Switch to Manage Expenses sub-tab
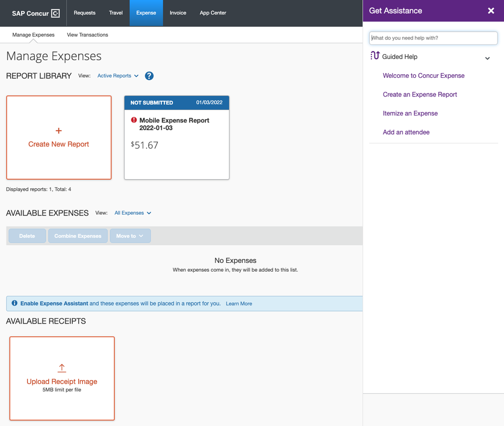504x426 pixels. 33,35
